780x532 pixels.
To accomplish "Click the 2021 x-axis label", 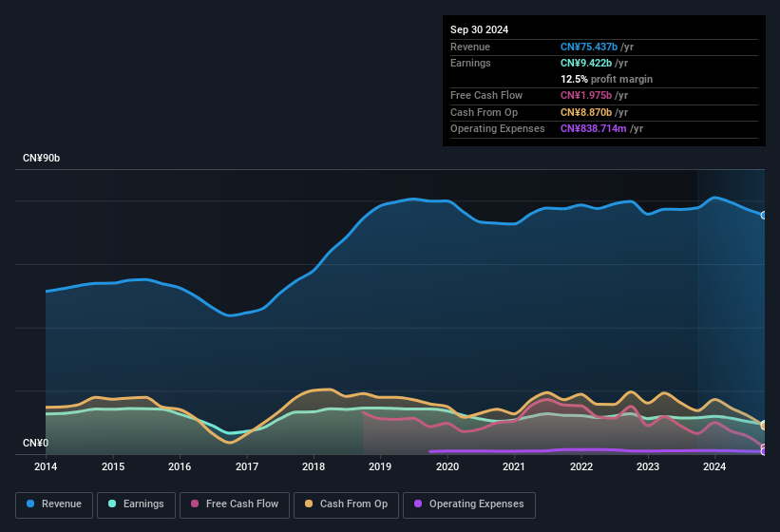I will [514, 466].
